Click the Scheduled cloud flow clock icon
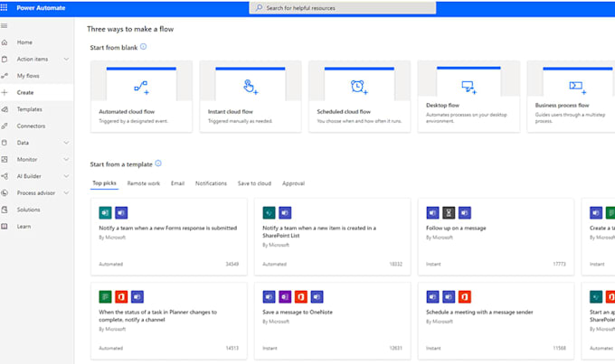615x364 pixels. (359, 87)
